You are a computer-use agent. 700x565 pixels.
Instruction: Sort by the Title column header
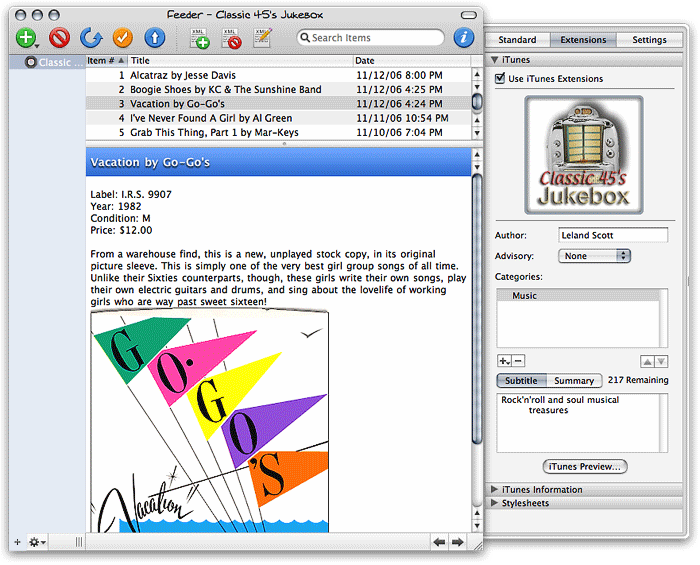[x=240, y=60]
